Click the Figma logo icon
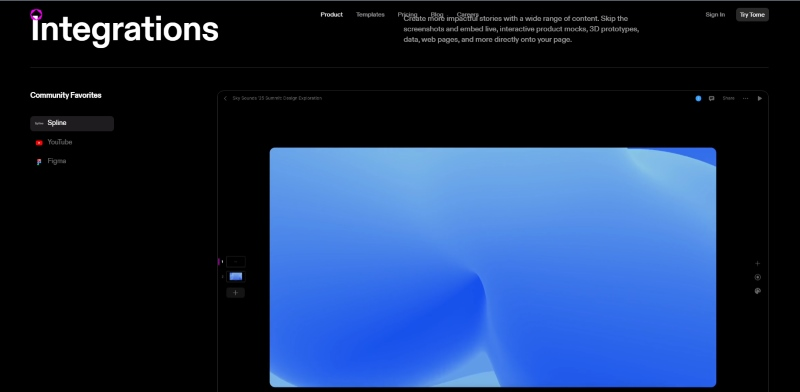Image resolution: width=800 pixels, height=392 pixels. pos(39,162)
